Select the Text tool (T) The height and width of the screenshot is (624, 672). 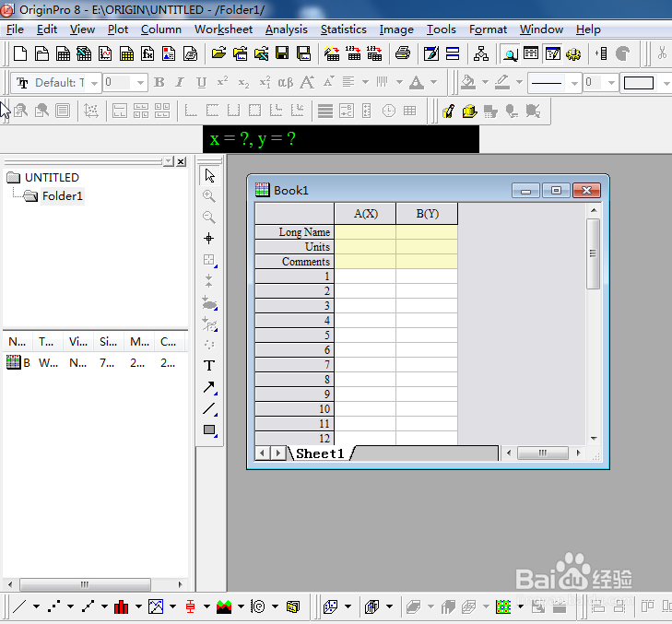[209, 366]
